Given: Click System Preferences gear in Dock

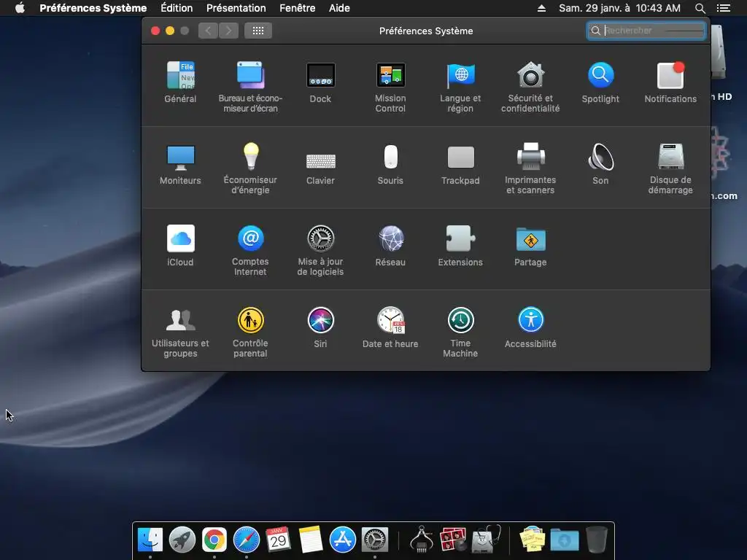Looking at the screenshot, I should 375,540.
